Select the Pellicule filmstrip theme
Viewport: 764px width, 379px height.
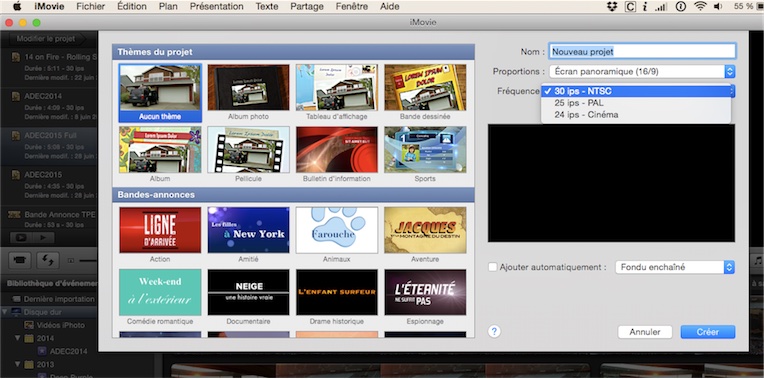pyautogui.click(x=248, y=150)
